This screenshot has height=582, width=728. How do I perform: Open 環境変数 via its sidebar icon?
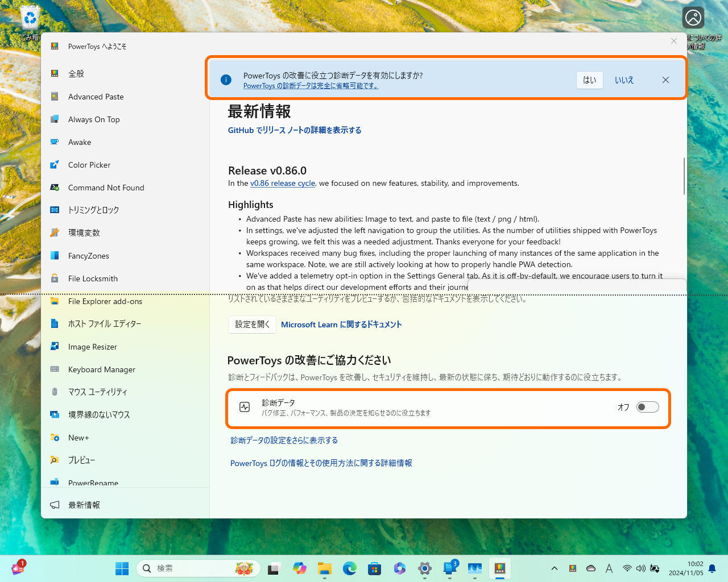pyautogui.click(x=55, y=233)
